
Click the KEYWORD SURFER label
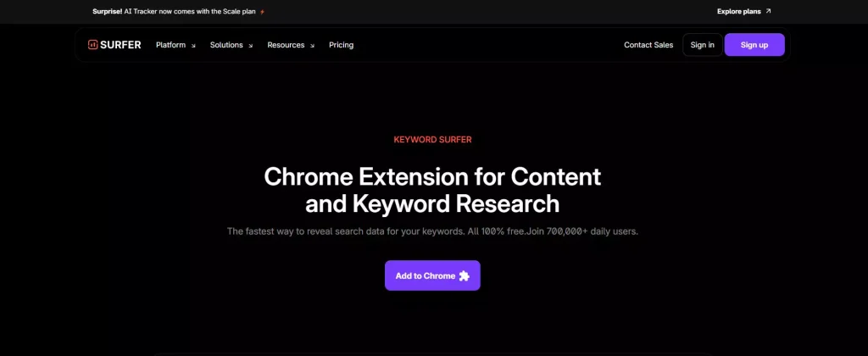pyautogui.click(x=433, y=140)
